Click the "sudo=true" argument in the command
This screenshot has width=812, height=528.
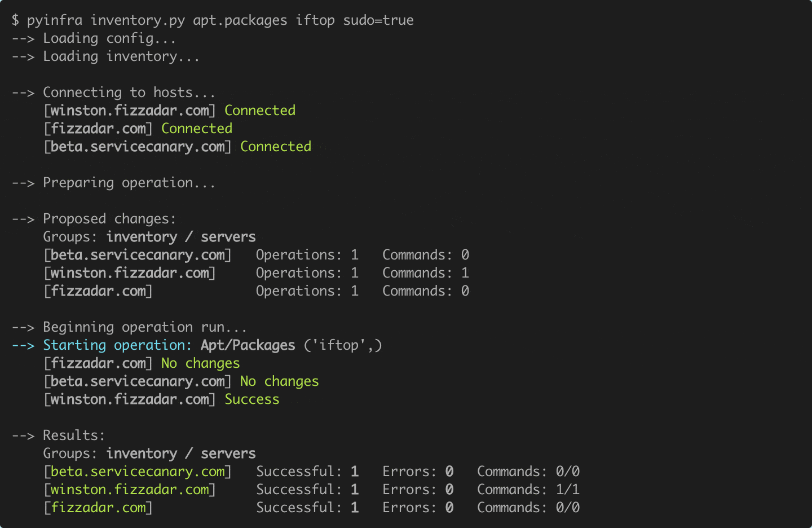(x=378, y=20)
